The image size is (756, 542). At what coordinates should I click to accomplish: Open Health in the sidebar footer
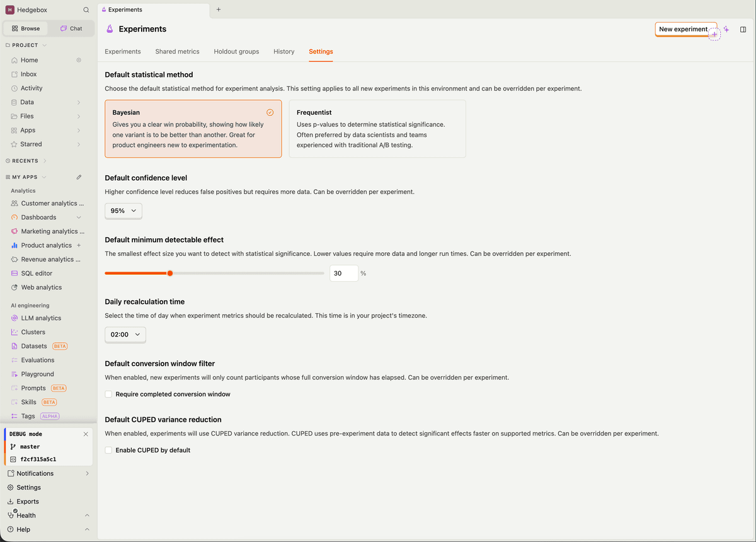coord(26,516)
